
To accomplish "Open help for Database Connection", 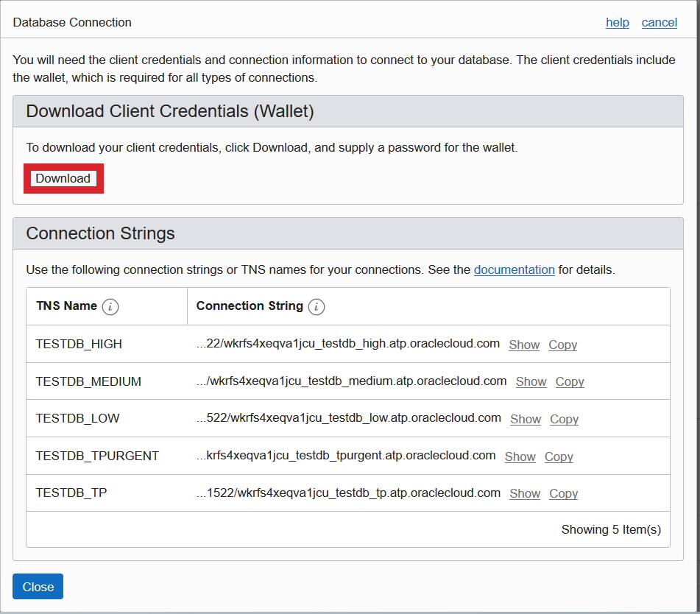I will click(x=617, y=23).
